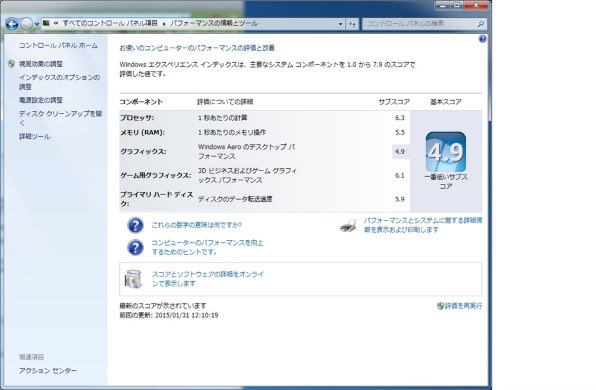The image size is (596, 390).
Task: Click 一番低いサブスコア caption under badge
Action: click(446, 182)
